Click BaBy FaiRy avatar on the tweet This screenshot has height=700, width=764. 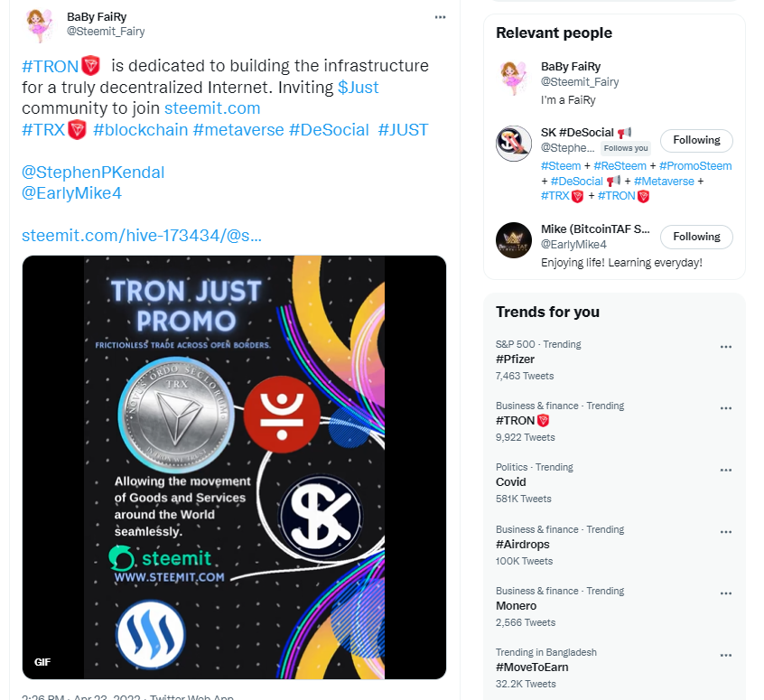point(40,25)
